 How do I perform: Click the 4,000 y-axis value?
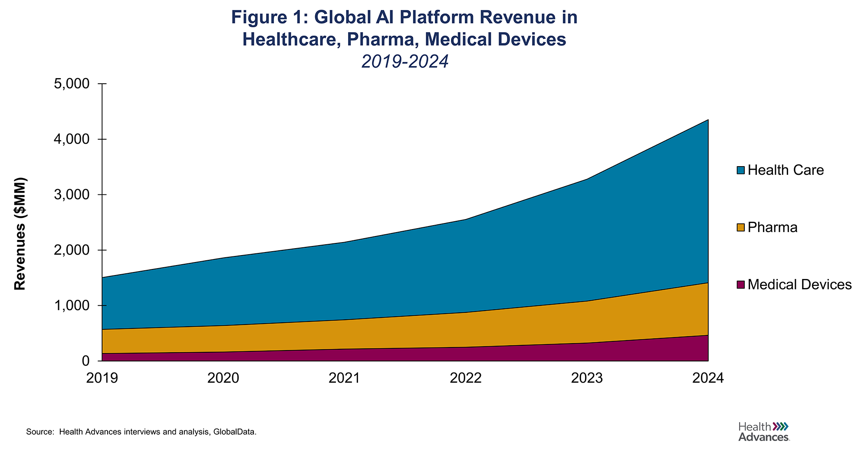pyautogui.click(x=71, y=139)
